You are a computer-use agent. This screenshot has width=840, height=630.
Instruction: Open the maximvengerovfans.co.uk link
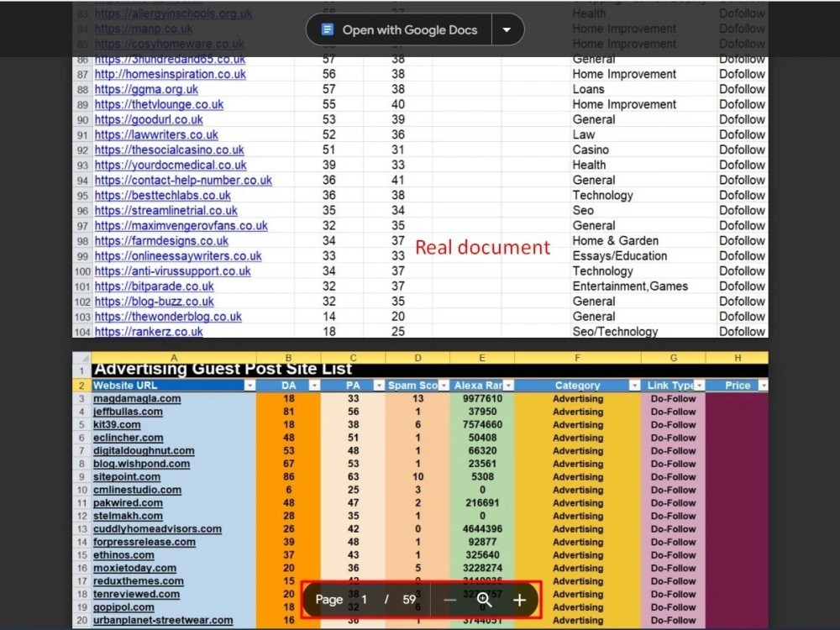tap(181, 225)
